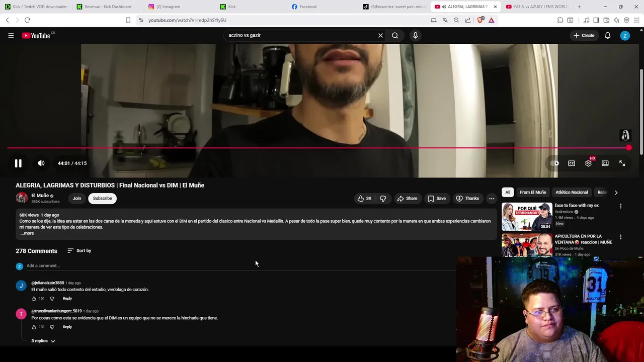Screen dimensions: 644x362
Task: Switch to the Kick / Twitch VOD downloader tab
Action: [36, 7]
